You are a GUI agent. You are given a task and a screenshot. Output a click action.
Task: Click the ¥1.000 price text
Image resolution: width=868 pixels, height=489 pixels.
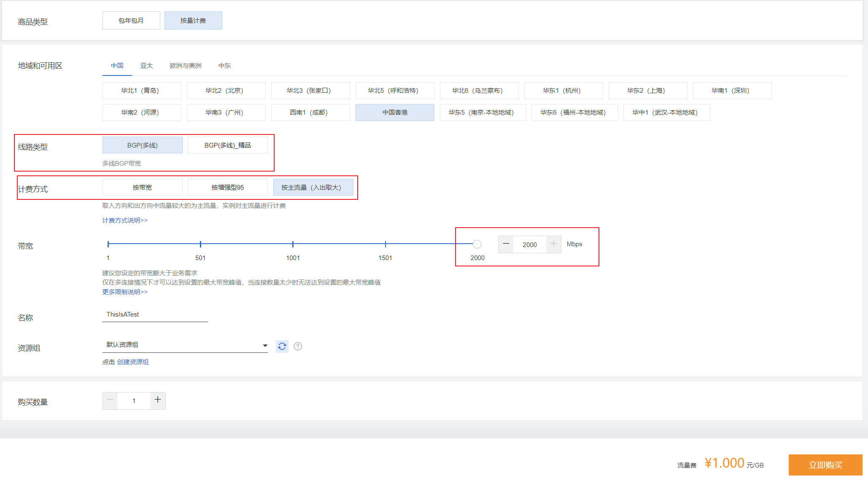tap(724, 463)
